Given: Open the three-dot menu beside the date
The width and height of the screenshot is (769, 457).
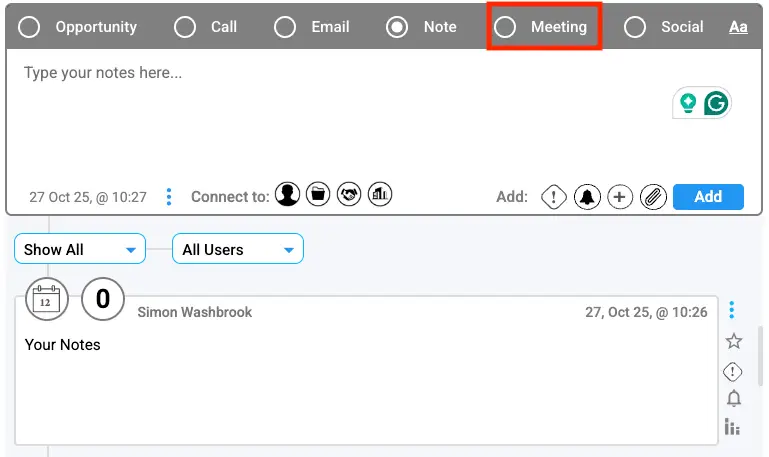Looking at the screenshot, I should click(x=169, y=197).
